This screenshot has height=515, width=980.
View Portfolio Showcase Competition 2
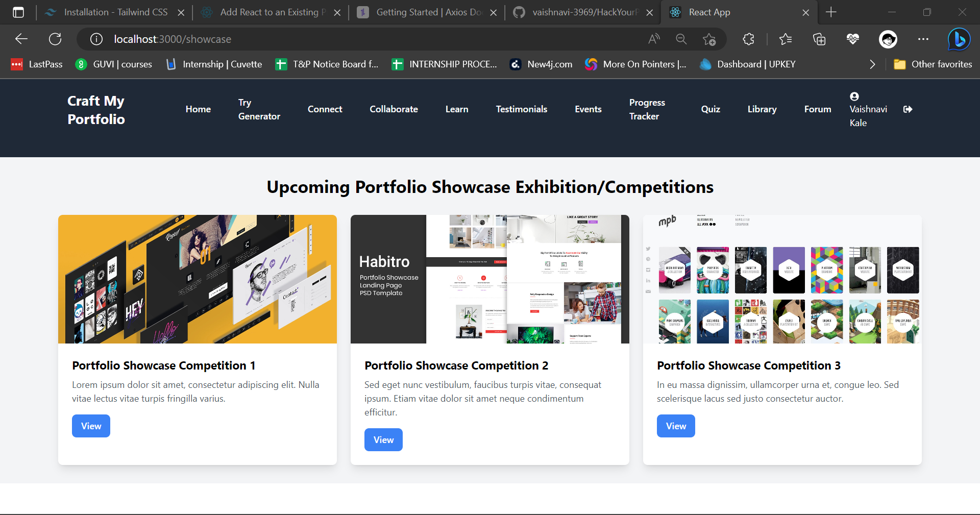383,439
